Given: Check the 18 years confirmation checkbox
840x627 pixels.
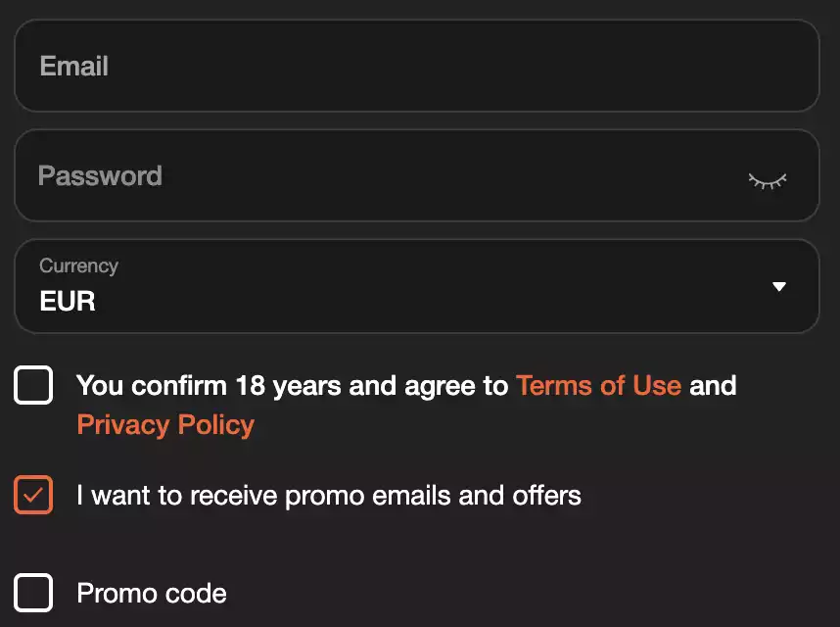Looking at the screenshot, I should point(33,385).
